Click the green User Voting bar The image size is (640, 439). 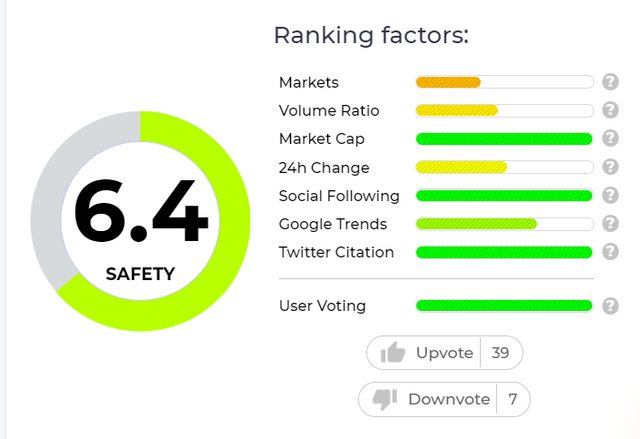(x=504, y=306)
